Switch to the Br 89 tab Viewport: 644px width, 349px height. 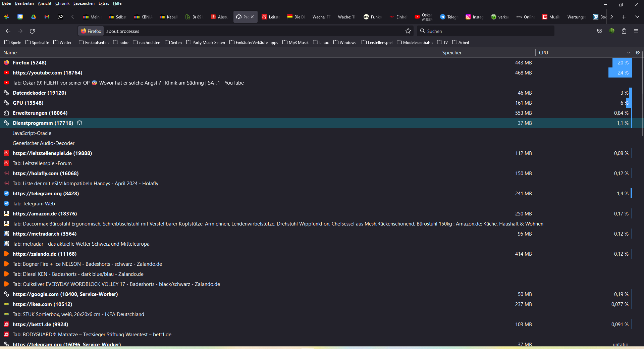(194, 17)
